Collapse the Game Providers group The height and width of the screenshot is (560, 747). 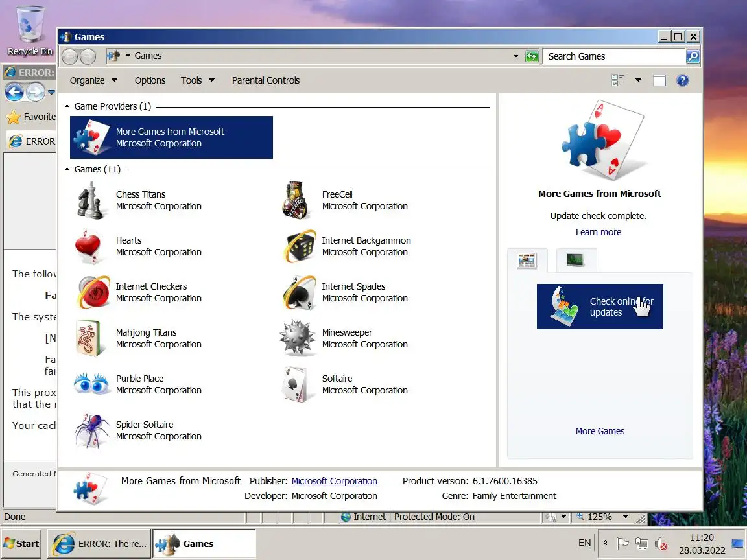(x=67, y=106)
